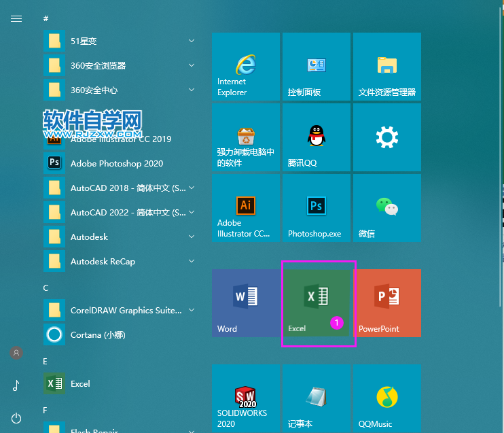Click the C section letter header
Screen dimensions: 504x433
(46, 288)
